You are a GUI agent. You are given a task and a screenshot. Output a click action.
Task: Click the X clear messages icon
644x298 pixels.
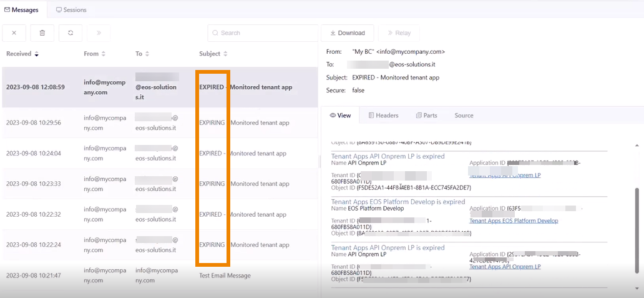14,33
